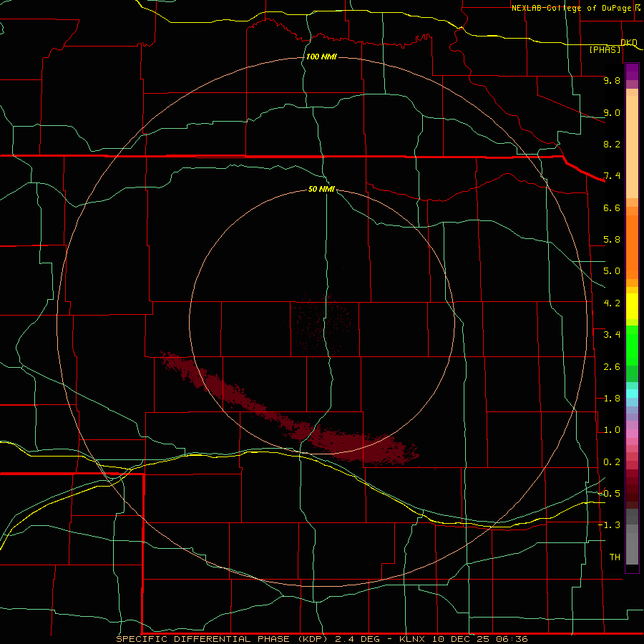Click the KLNX radar site identifier

(x=413, y=639)
